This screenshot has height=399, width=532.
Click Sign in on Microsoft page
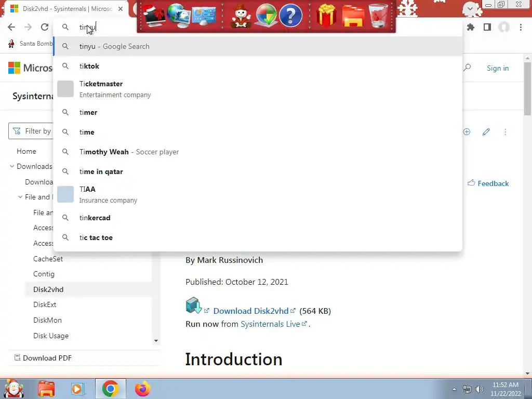coord(497,68)
